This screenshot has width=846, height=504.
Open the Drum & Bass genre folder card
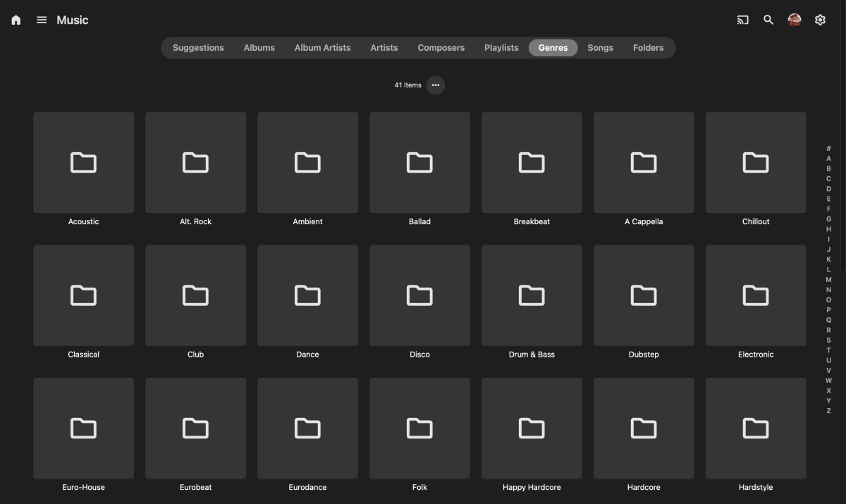[x=532, y=295]
